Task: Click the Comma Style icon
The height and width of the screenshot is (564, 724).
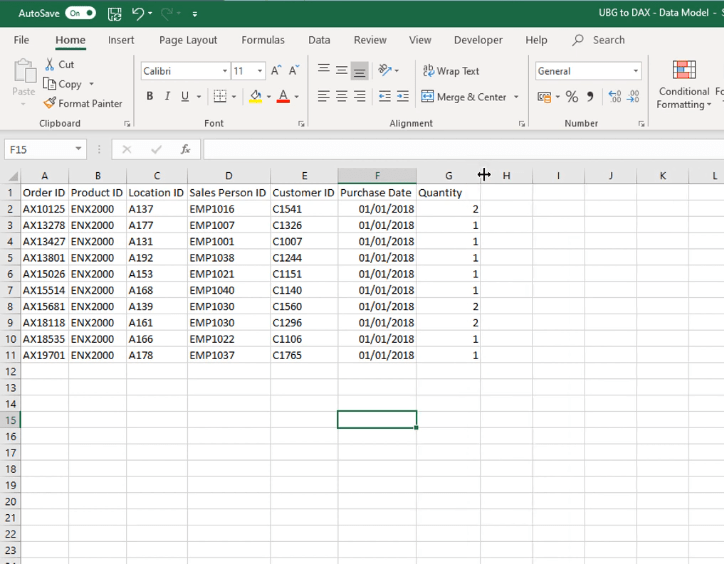Action: [590, 97]
